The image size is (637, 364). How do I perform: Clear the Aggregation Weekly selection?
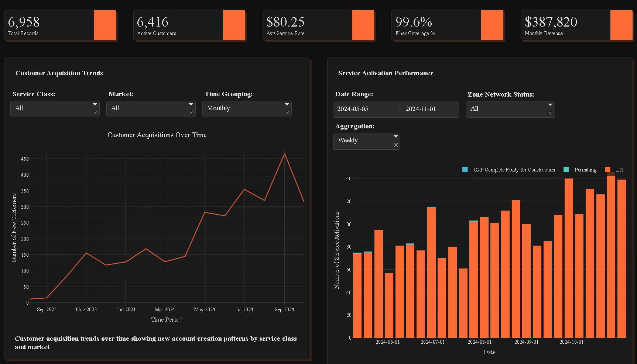(396, 145)
